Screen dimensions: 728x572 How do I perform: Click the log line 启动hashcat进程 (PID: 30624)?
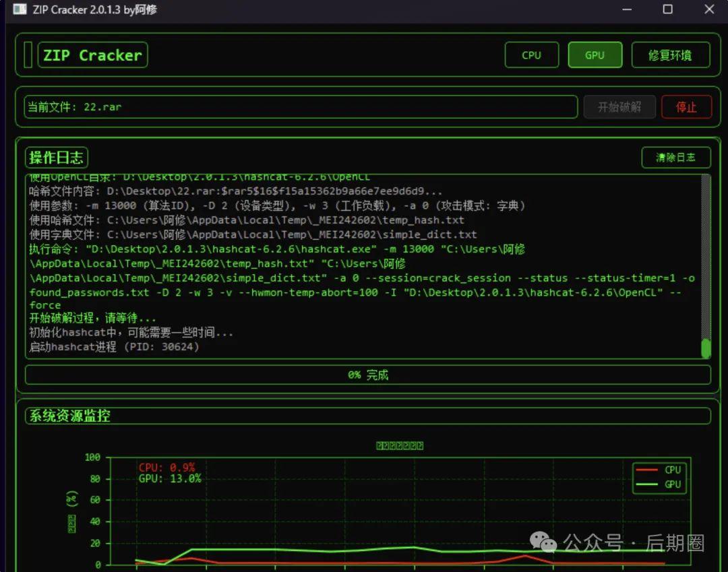pos(114,347)
